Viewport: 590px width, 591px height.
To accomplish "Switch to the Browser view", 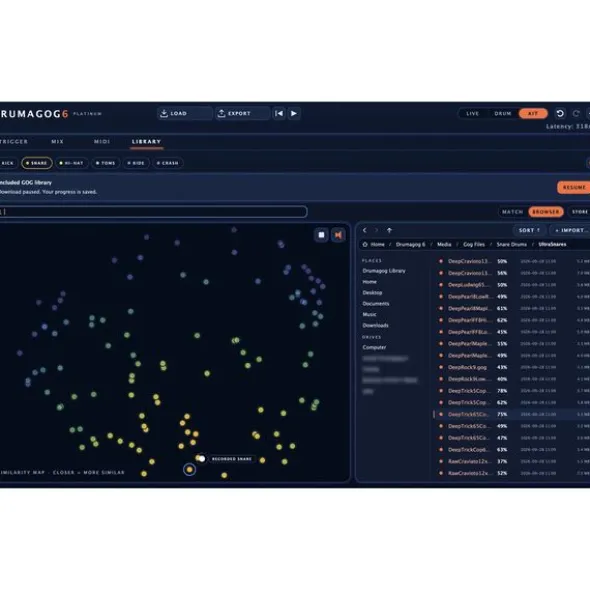I will tap(546, 212).
